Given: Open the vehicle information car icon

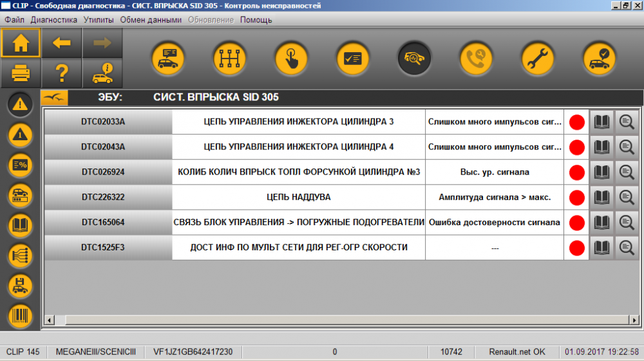Looking at the screenshot, I should pos(102,73).
